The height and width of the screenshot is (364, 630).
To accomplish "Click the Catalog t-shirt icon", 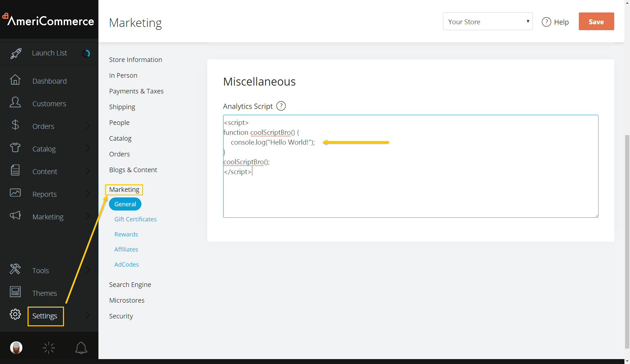I will 15,148.
